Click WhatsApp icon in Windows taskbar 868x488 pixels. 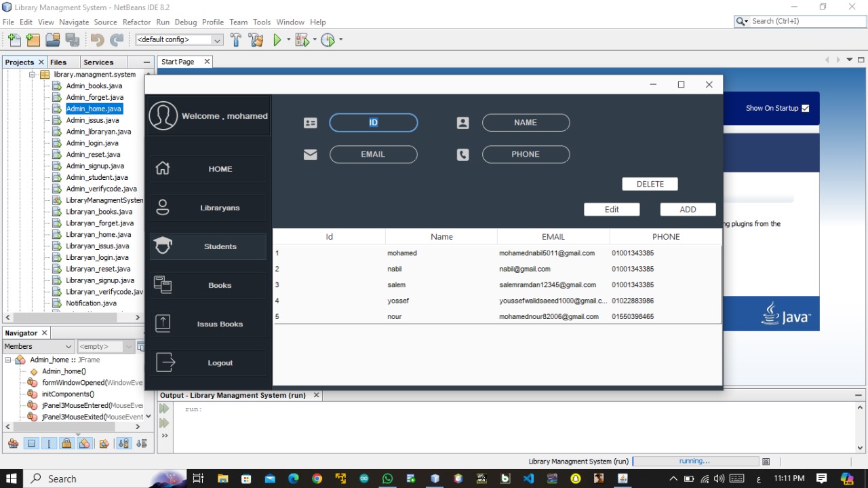point(387,478)
